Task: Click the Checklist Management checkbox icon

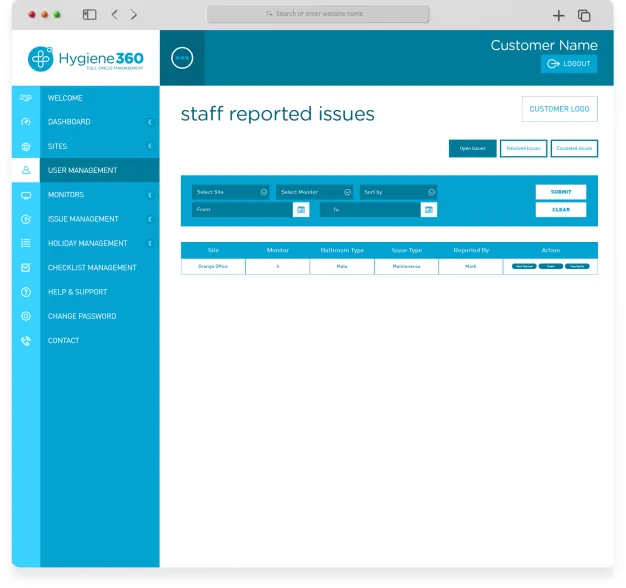Action: [26, 267]
